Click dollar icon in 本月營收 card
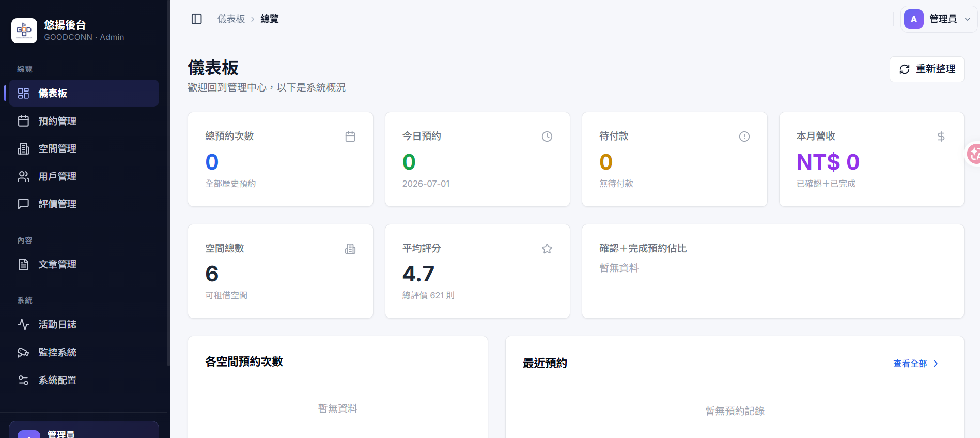The image size is (980, 438). point(941,137)
